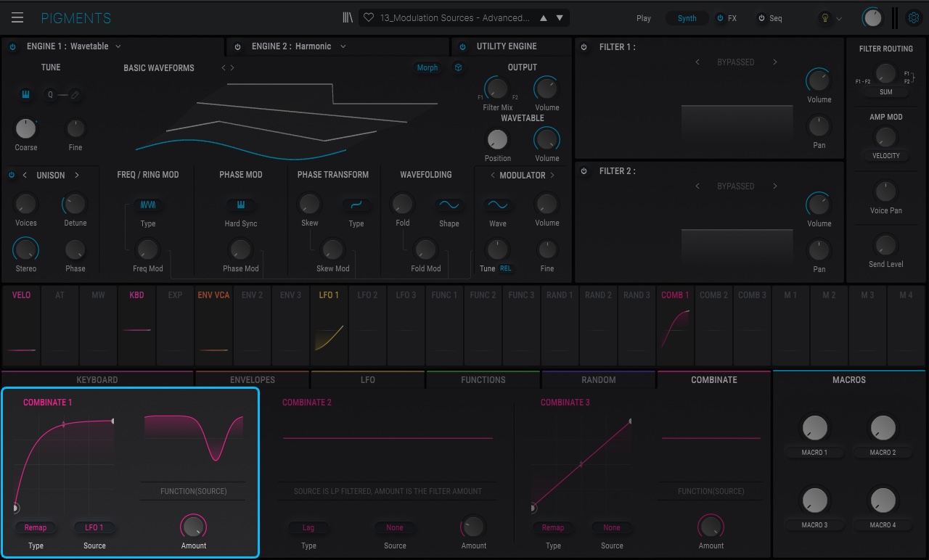Screen dimensions: 929x560
Task: Click the right arrow beside Modulator
Action: point(552,175)
